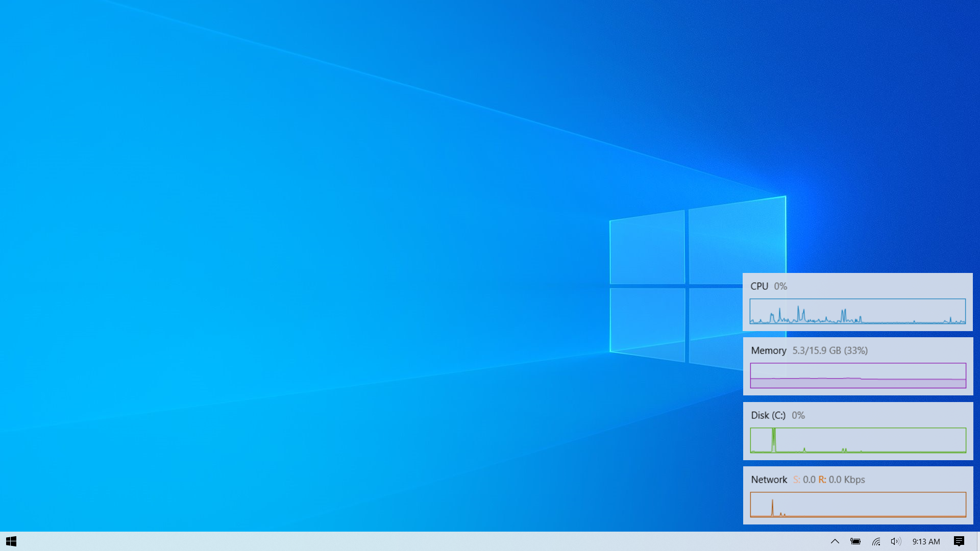980x551 pixels.
Task: Click the Network S: 0.0 R: 0.0 Kbps readout
Action: pos(829,480)
